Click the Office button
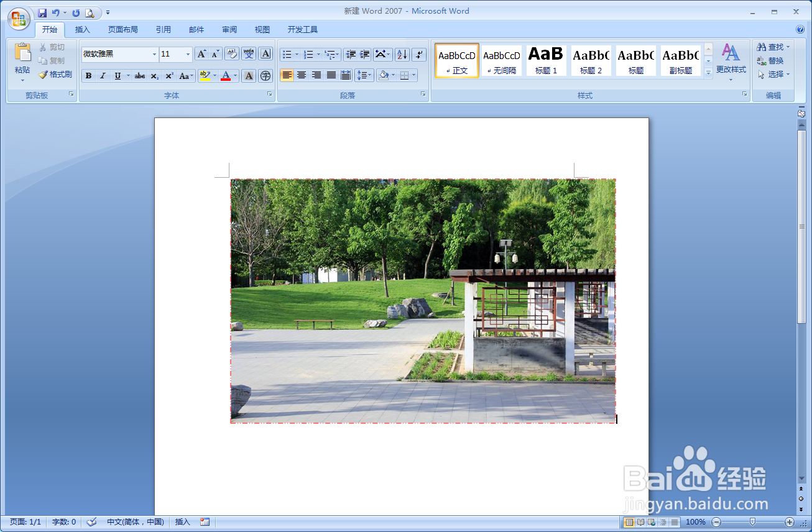This screenshot has width=812, height=532. [x=19, y=19]
